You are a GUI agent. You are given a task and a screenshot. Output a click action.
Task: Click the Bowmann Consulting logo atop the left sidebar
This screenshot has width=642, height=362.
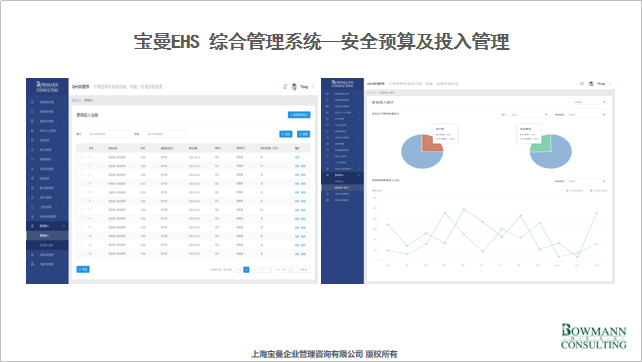(x=47, y=86)
